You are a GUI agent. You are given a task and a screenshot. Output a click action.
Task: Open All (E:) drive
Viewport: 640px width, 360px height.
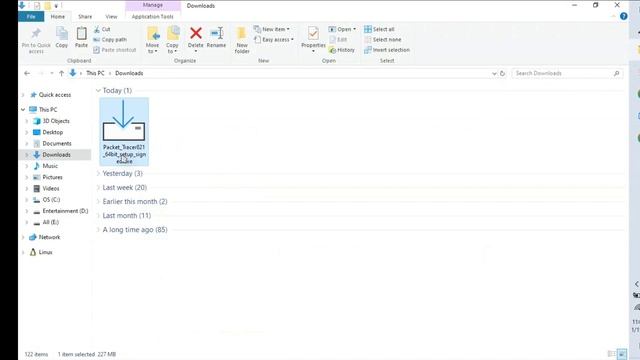(51, 222)
